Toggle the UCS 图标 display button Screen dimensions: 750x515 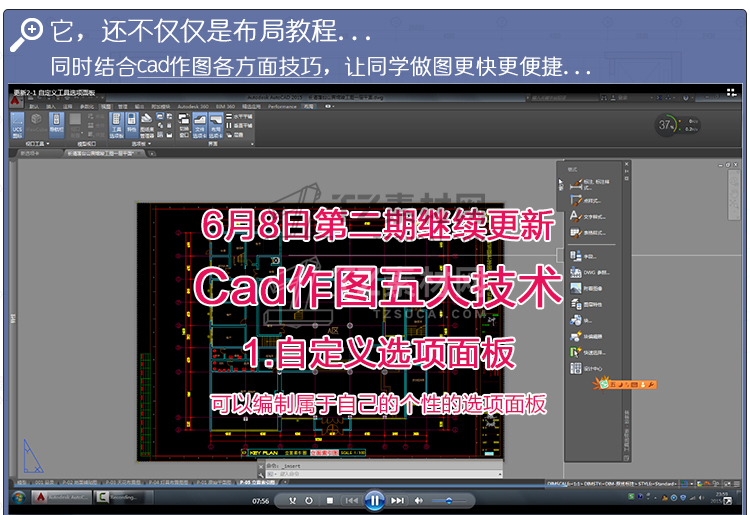click(x=17, y=125)
